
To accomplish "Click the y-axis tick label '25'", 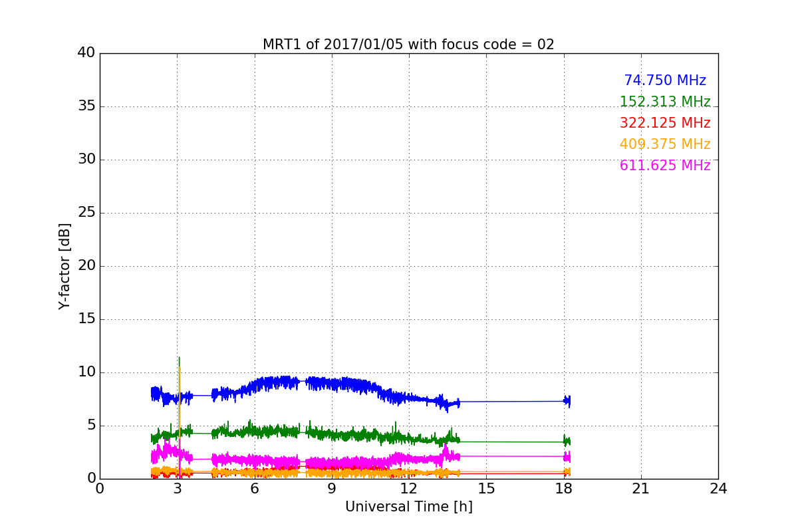I will coord(86,213).
